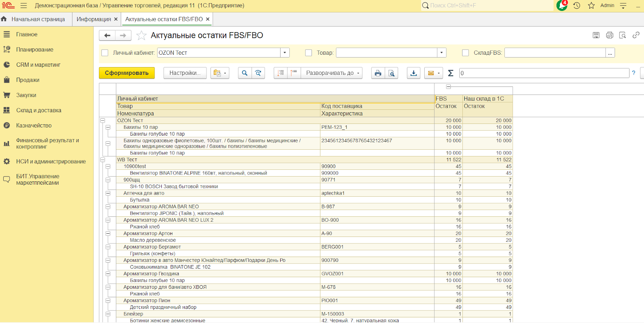Click the СкладFBS input field
This screenshot has width=644, height=323.
pyautogui.click(x=555, y=53)
